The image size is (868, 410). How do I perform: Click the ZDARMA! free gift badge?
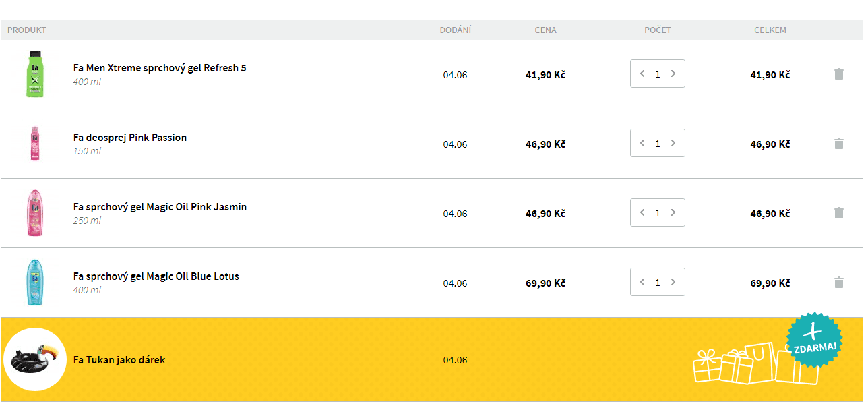click(x=815, y=339)
